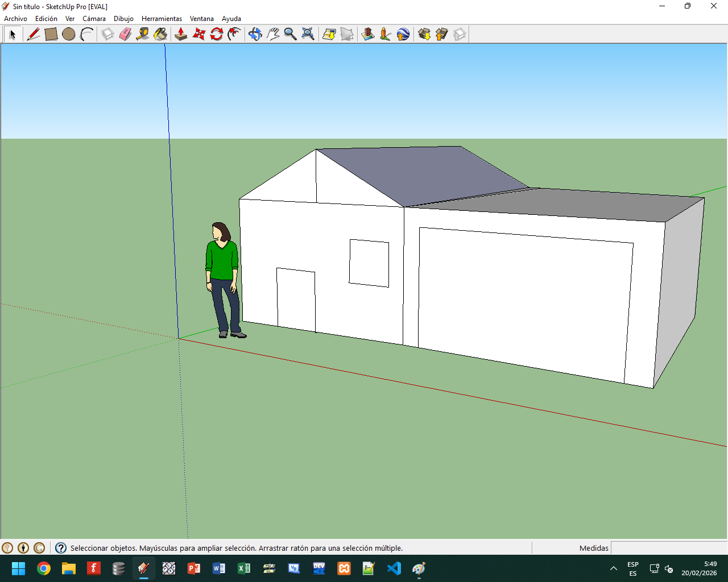Viewport: 728px width, 582px height.
Task: Open Visual Studio Code from taskbar
Action: click(394, 568)
